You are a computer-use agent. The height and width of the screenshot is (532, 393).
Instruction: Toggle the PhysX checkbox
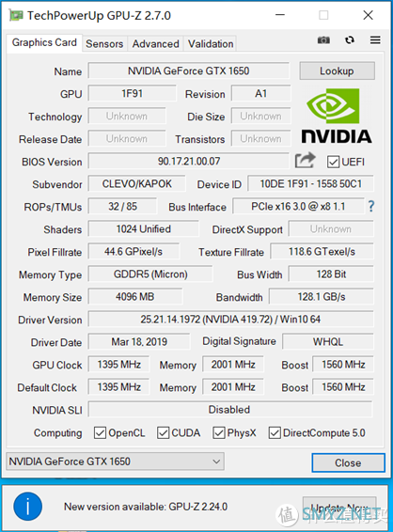pos(218,432)
